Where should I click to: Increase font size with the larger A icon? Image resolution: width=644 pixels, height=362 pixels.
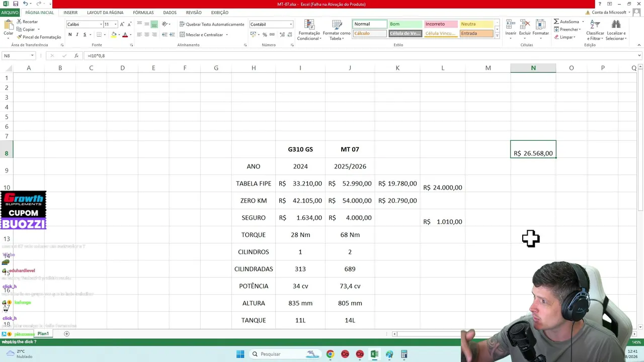click(122, 24)
